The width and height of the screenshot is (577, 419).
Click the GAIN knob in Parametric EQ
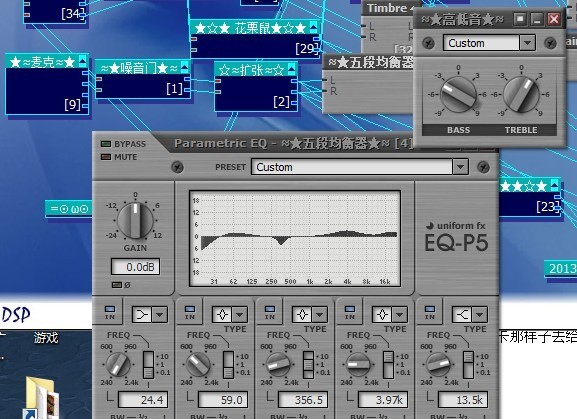pos(135,220)
